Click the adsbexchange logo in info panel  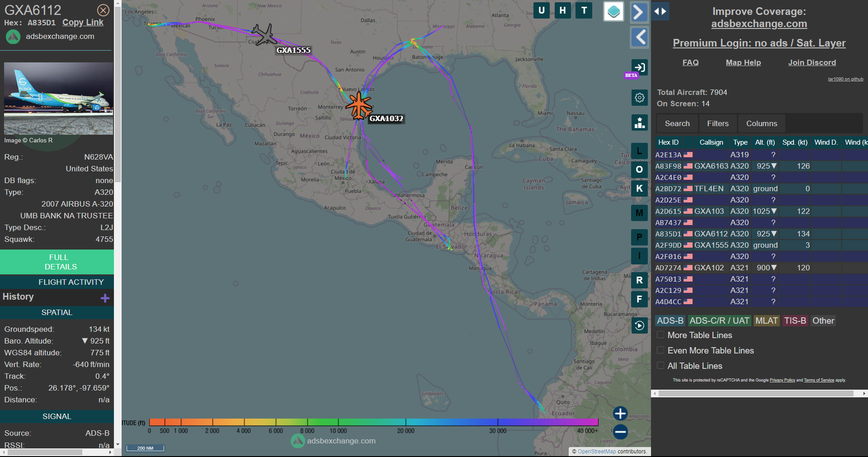click(13, 37)
